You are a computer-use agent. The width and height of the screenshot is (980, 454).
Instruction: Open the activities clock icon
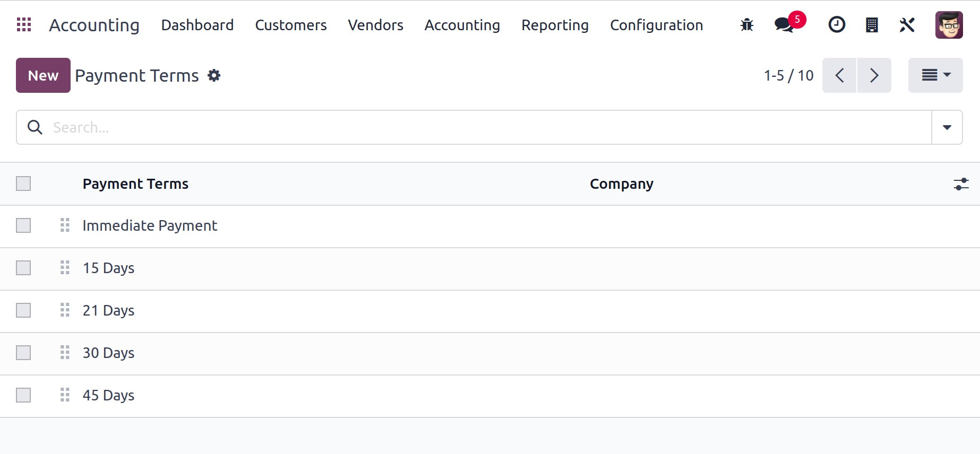(837, 24)
